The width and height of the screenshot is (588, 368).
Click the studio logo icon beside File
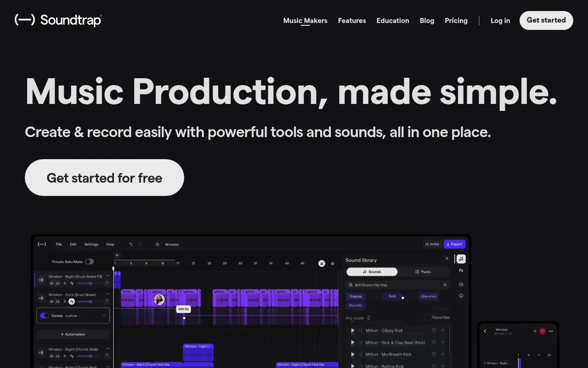tap(42, 244)
